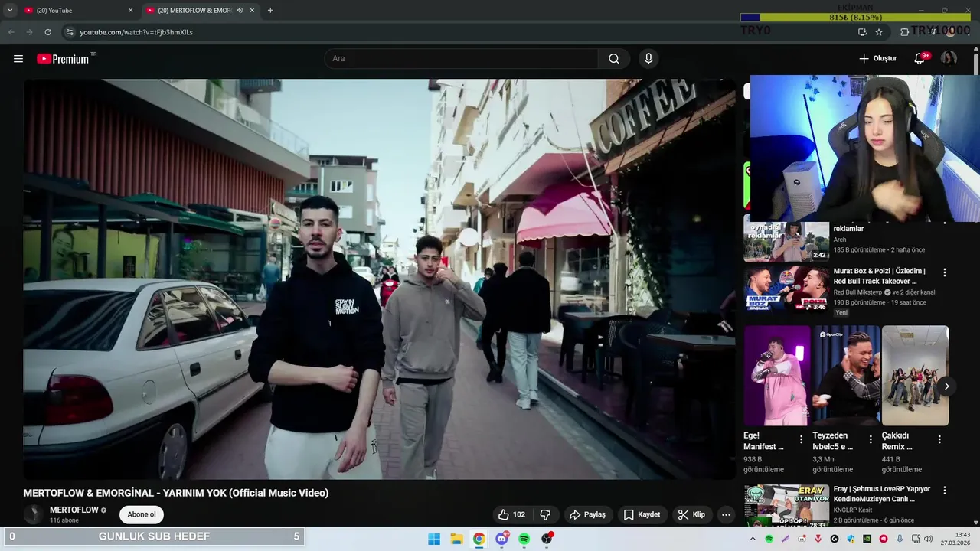Close the first YouTube tab
980x551 pixels.
click(x=130, y=11)
